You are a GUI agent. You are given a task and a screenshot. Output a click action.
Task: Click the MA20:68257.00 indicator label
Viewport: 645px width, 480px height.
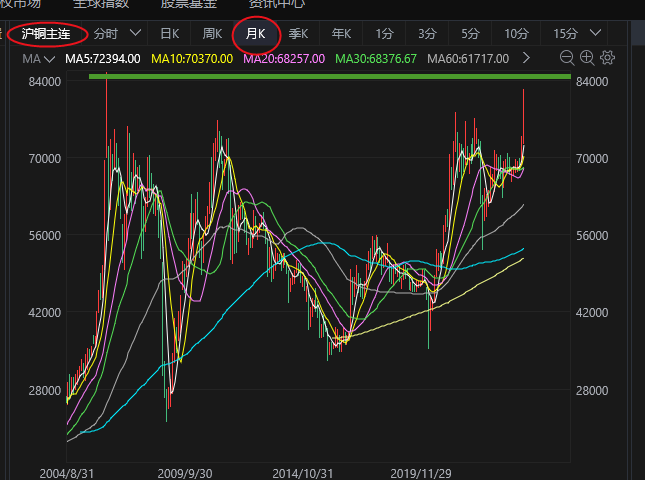click(284, 59)
